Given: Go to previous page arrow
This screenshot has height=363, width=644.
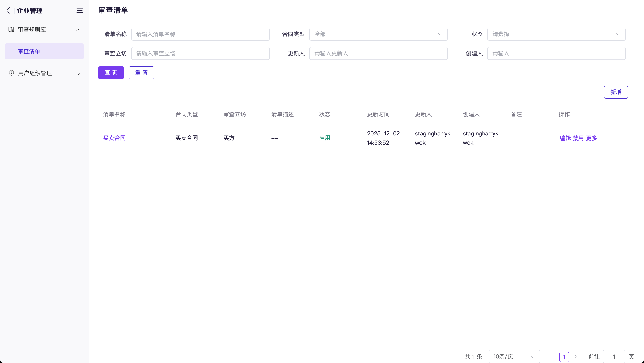Looking at the screenshot, I should coord(553,357).
